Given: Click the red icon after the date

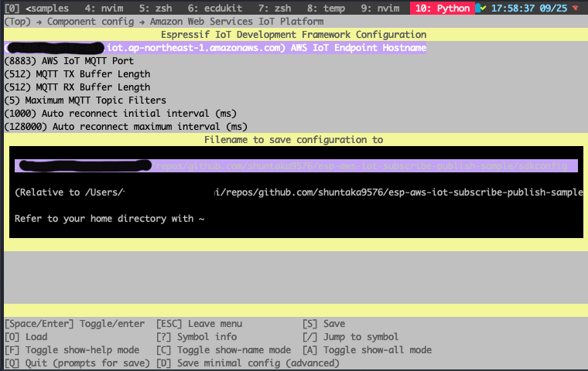Looking at the screenshot, I should pyautogui.click(x=576, y=8).
